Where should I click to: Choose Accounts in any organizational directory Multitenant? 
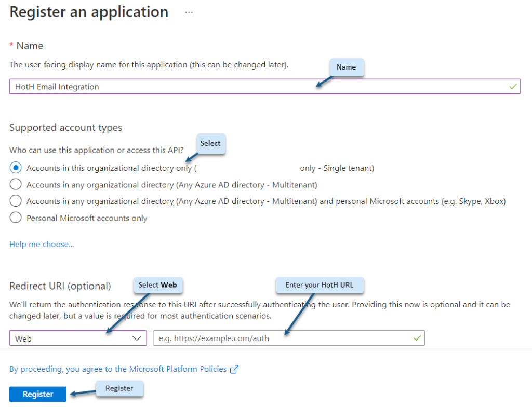click(x=16, y=184)
